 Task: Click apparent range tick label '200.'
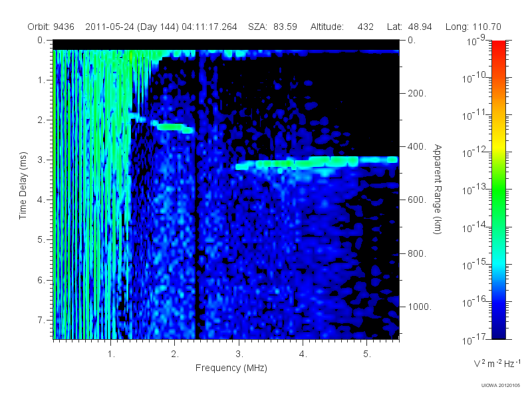click(417, 93)
